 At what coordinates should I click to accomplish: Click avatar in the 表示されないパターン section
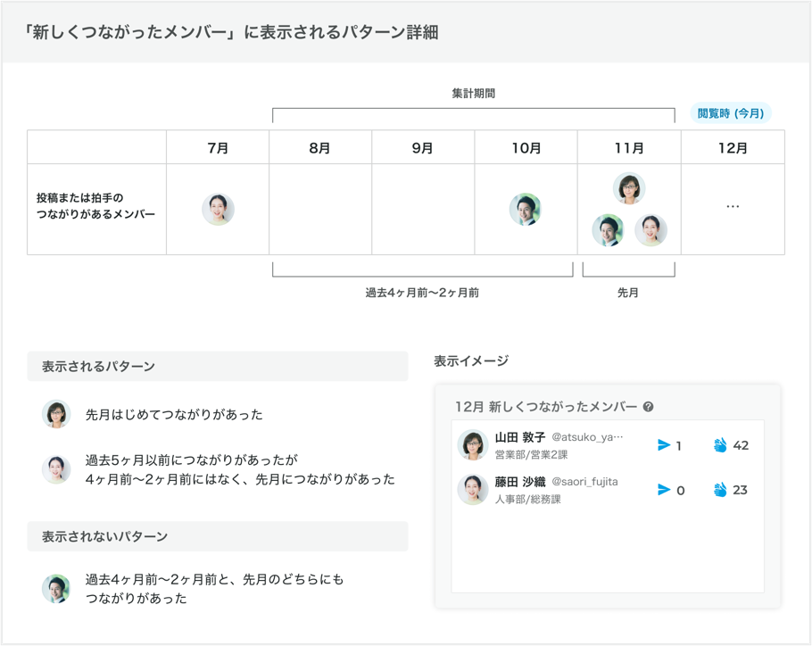click(56, 589)
